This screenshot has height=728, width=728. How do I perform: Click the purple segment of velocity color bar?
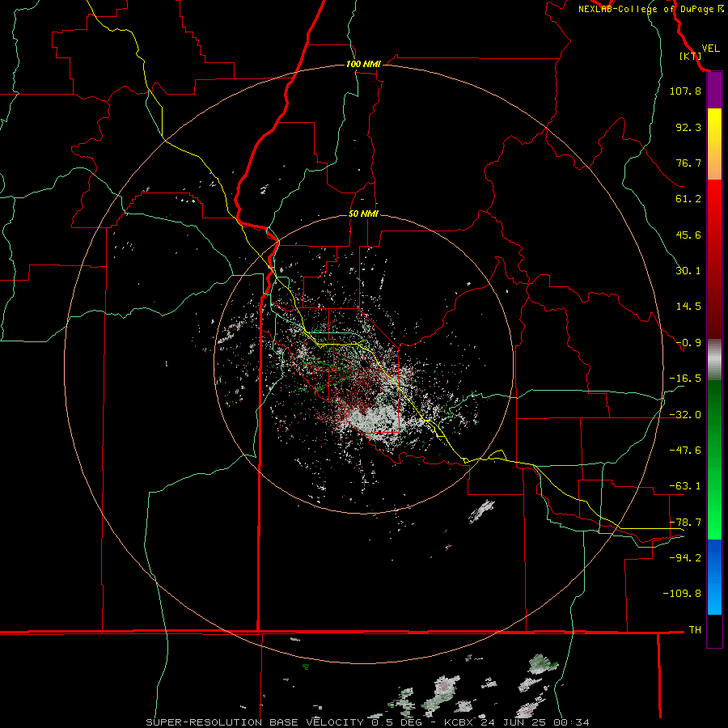pos(714,91)
